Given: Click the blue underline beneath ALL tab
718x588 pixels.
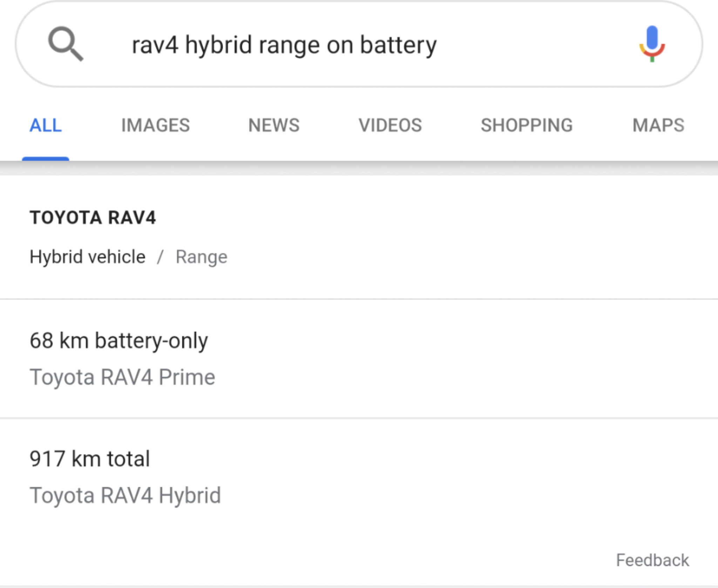Looking at the screenshot, I should coord(46,159).
